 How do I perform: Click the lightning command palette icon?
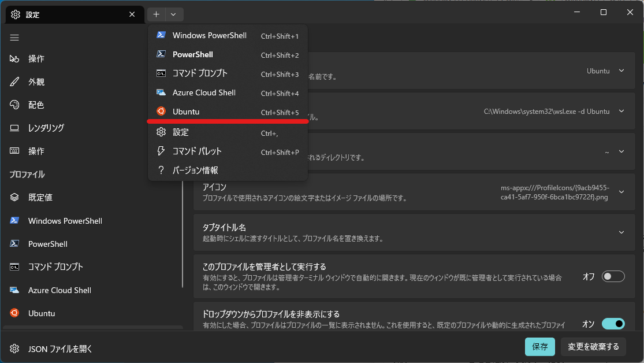[x=161, y=151]
